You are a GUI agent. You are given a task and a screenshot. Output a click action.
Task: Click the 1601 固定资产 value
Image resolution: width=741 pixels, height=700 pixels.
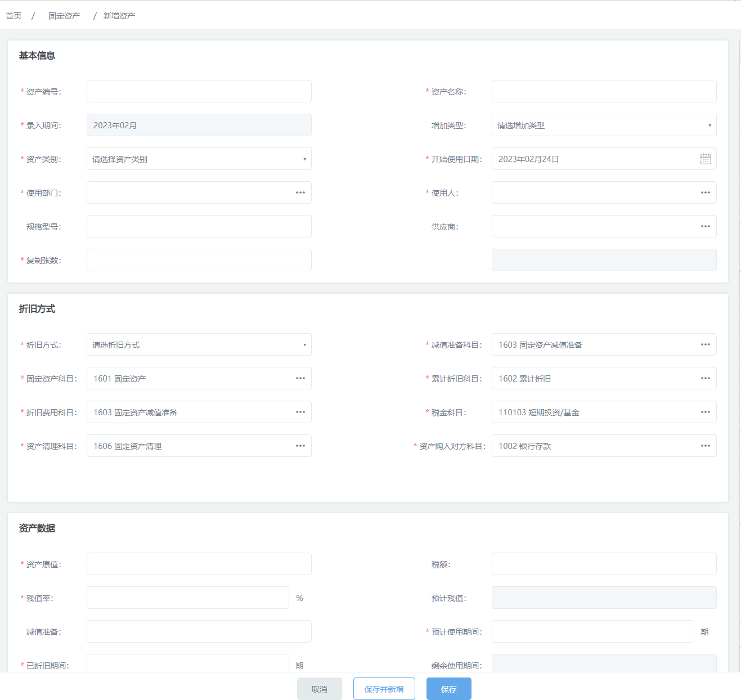pyautogui.click(x=120, y=379)
